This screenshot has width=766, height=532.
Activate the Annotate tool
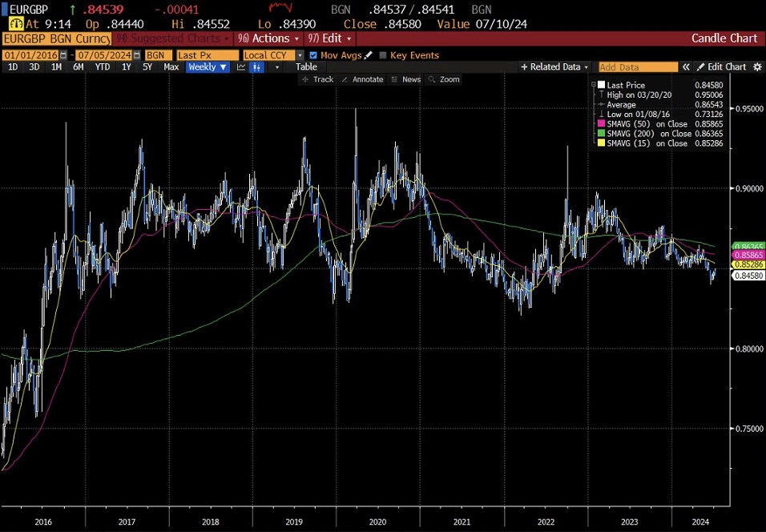click(362, 79)
